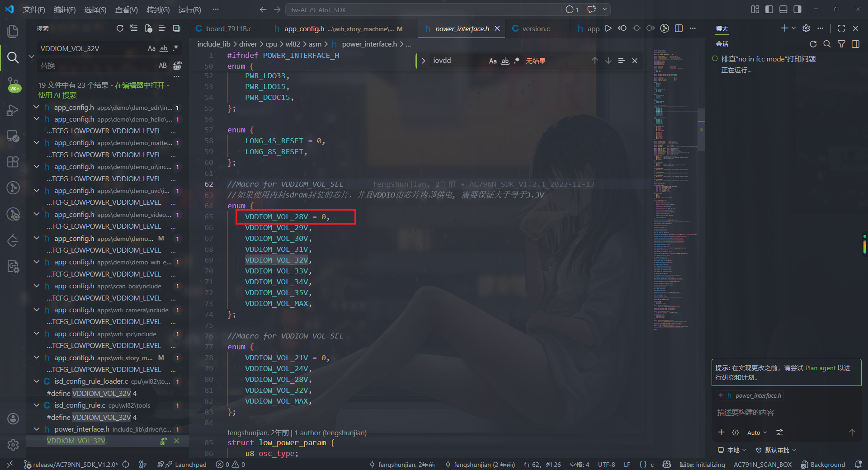Toggle Use Regular Expression in search panel

click(175, 48)
